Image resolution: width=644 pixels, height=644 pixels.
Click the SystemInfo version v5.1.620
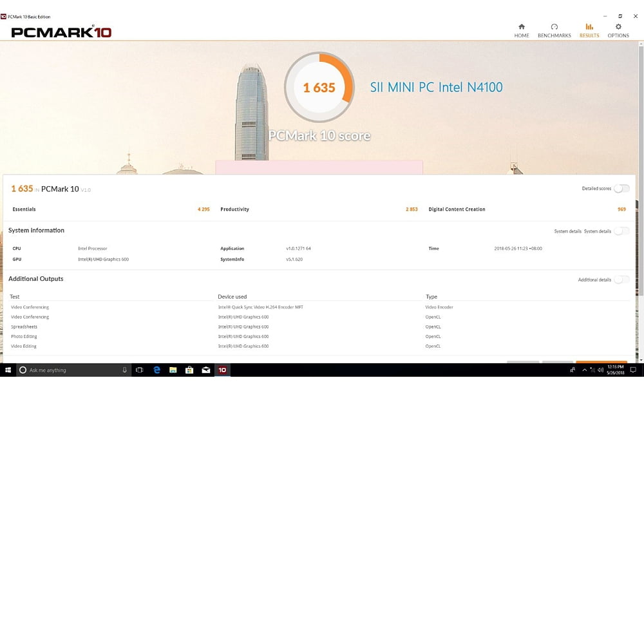tap(294, 259)
